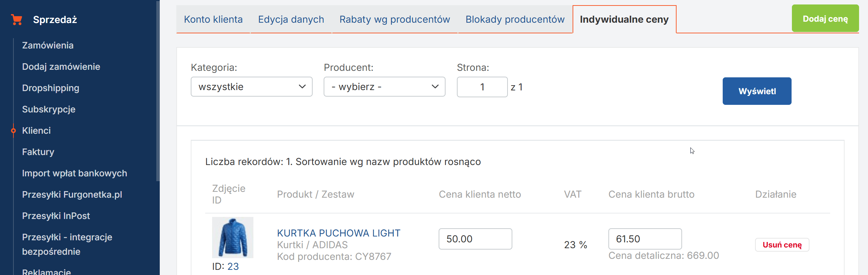
Task: Open the Edycja danych tab
Action: (291, 19)
